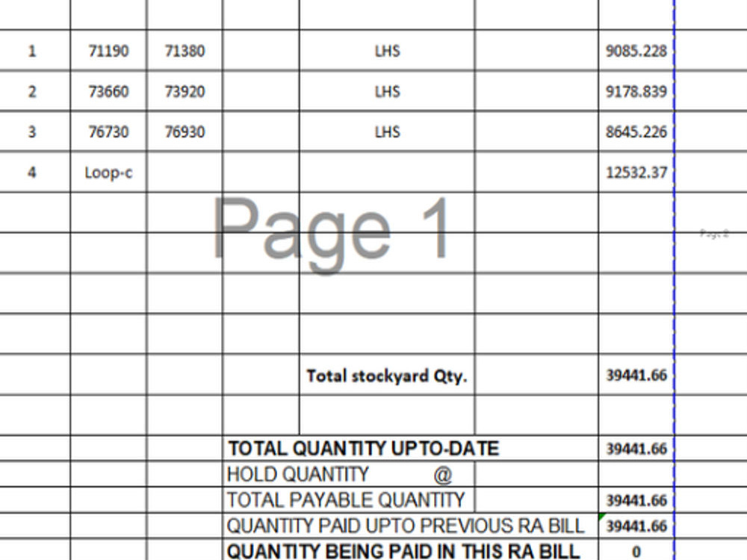Select quantity value 8645.226
The width and height of the screenshot is (747, 560).
click(x=636, y=131)
